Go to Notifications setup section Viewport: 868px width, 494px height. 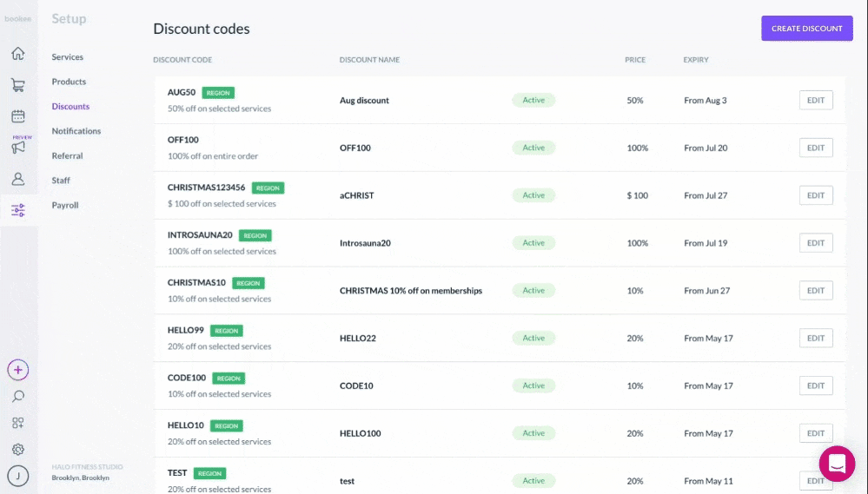[76, 131]
